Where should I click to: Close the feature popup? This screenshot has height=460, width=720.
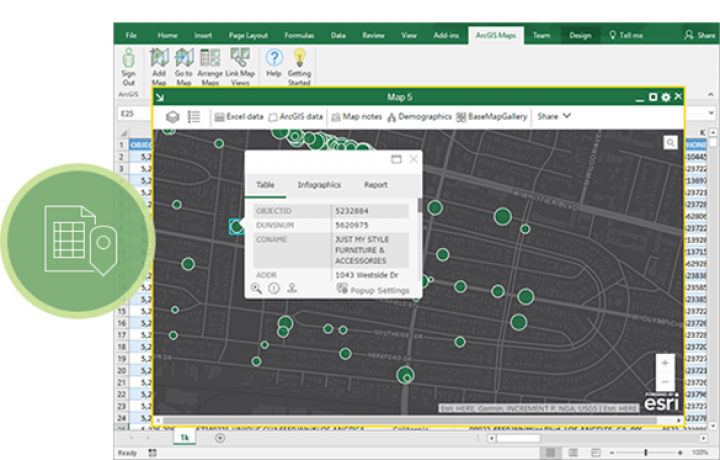(413, 159)
